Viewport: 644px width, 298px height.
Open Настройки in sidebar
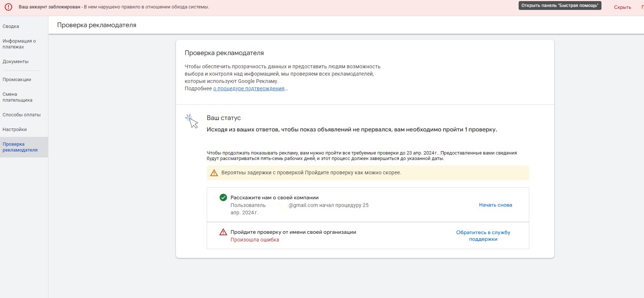coord(15,130)
